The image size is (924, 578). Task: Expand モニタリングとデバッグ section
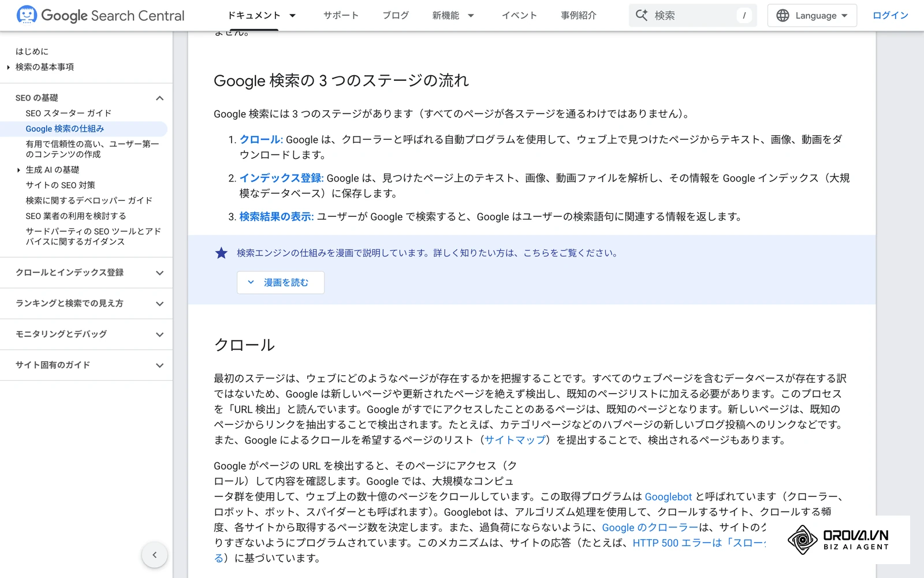pos(160,334)
